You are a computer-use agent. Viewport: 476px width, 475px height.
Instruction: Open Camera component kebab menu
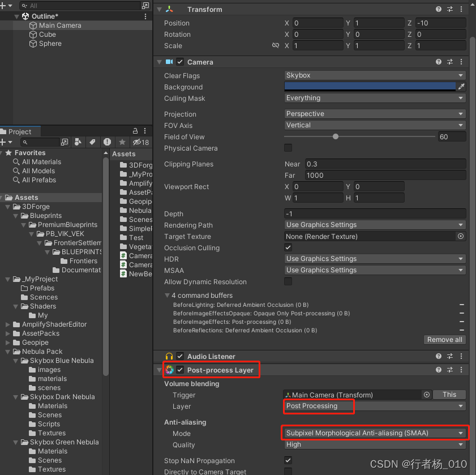pos(461,62)
